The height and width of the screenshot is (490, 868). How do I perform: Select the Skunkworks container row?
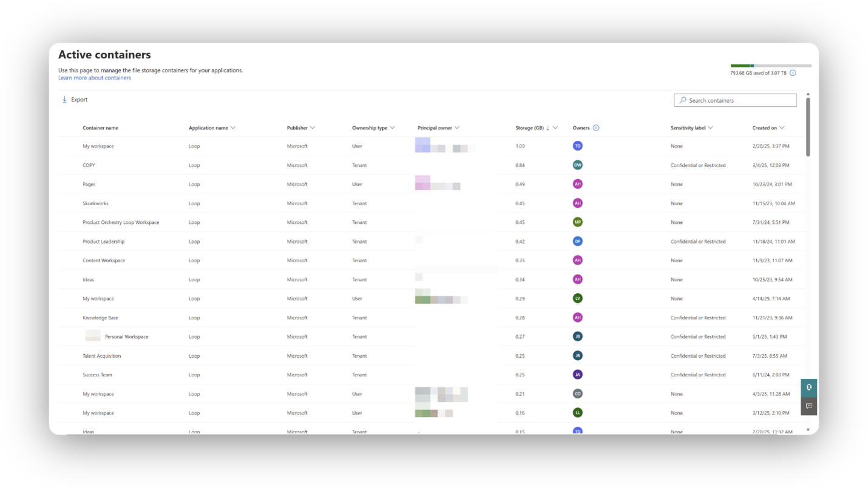(x=97, y=203)
